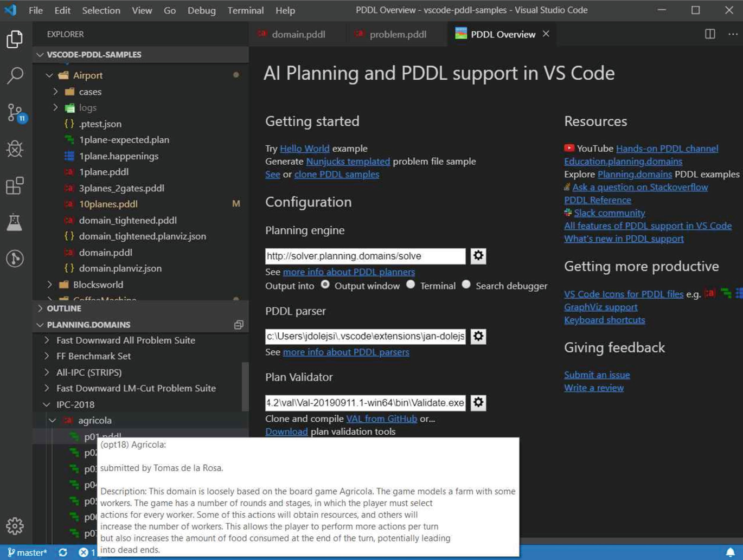The width and height of the screenshot is (743, 560).
Task: Open the Hello World example link
Action: (304, 149)
